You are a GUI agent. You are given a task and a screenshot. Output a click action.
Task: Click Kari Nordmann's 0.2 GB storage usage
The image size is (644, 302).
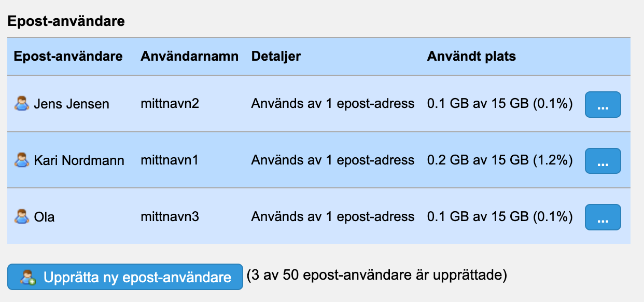[500, 160]
